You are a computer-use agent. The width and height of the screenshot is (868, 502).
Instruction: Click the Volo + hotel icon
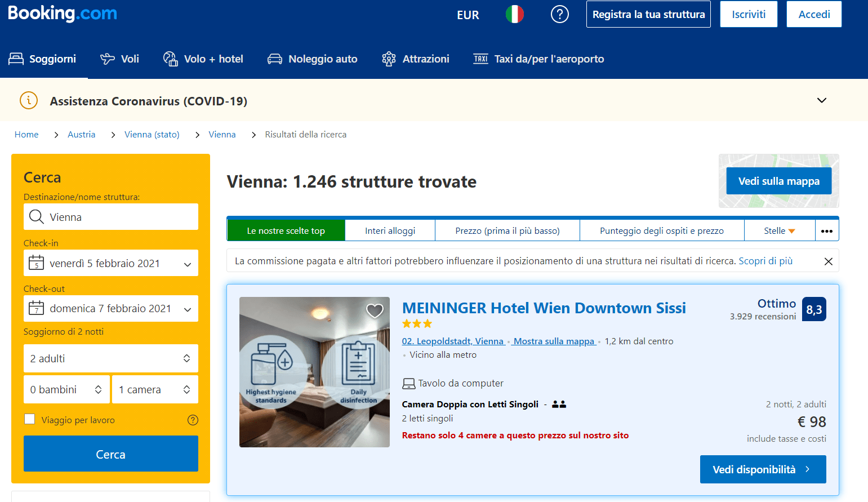pos(170,59)
